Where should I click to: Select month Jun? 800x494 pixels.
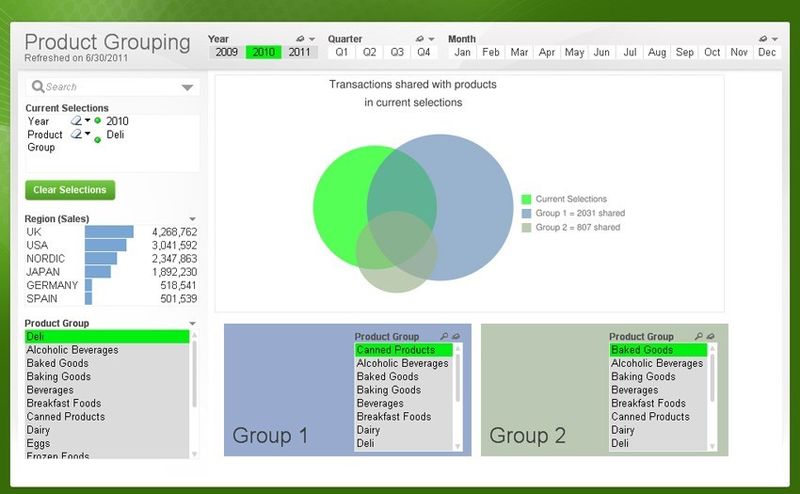pyautogui.click(x=602, y=52)
